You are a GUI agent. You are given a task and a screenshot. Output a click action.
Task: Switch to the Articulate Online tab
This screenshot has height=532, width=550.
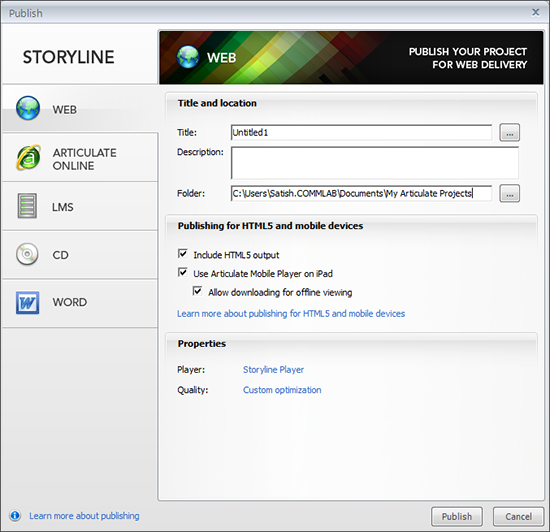[80, 158]
